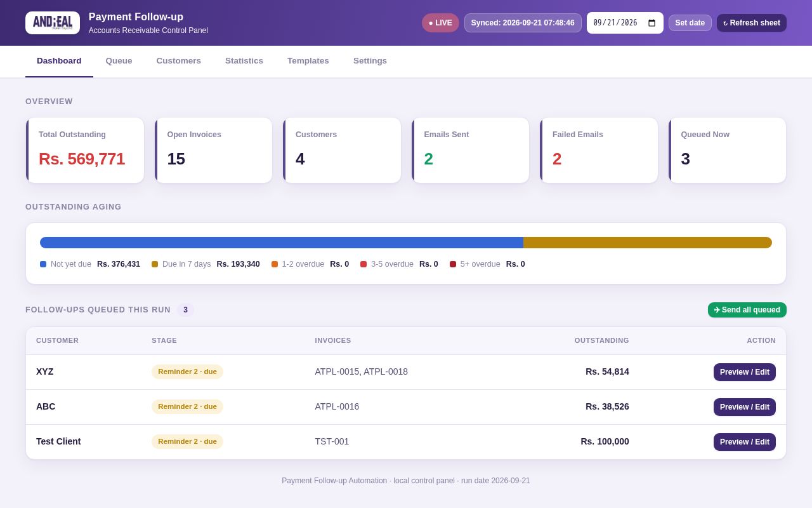Image resolution: width=812 pixels, height=508 pixels.
Task: Click the footer run date text
Action: (495, 481)
